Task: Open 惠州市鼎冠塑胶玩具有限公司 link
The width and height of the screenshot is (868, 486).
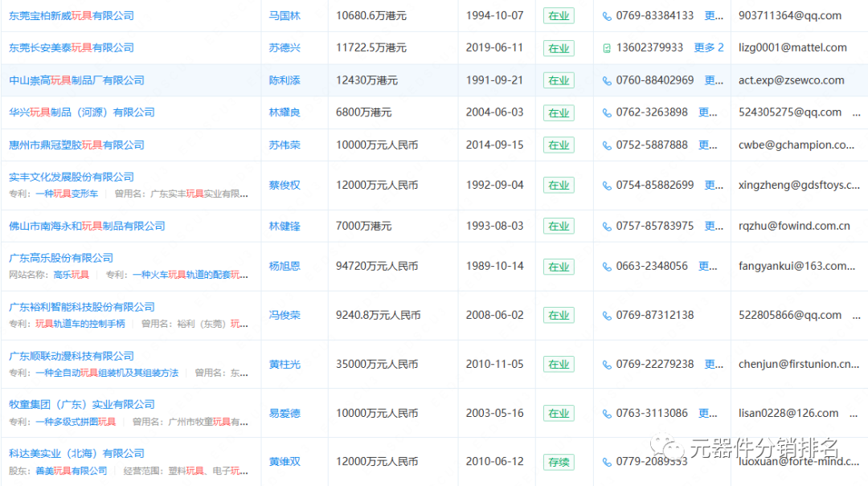Action: coord(76,145)
